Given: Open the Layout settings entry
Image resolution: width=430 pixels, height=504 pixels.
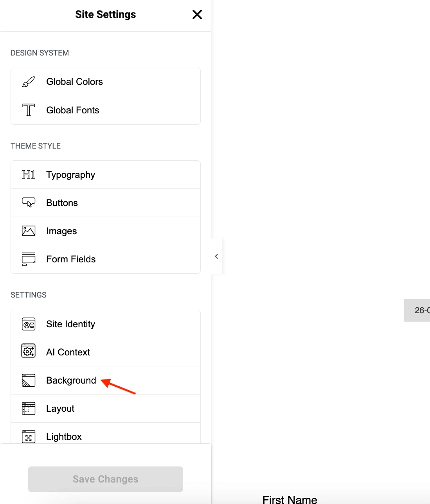Looking at the screenshot, I should point(60,408).
